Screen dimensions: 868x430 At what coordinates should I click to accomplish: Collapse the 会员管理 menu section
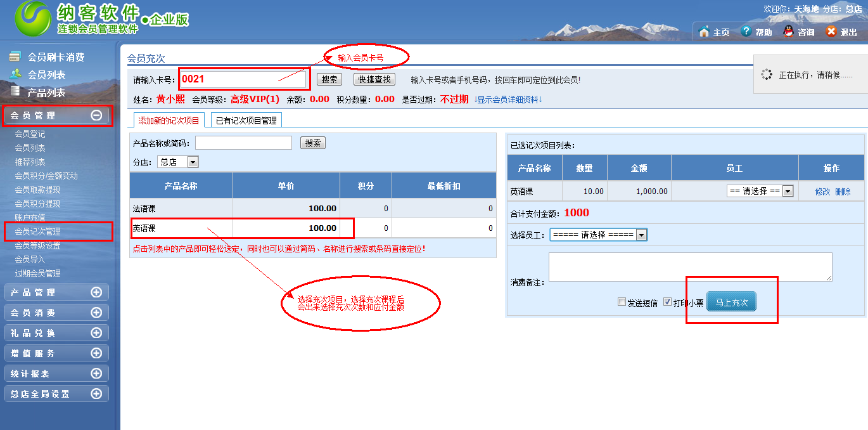tap(96, 115)
